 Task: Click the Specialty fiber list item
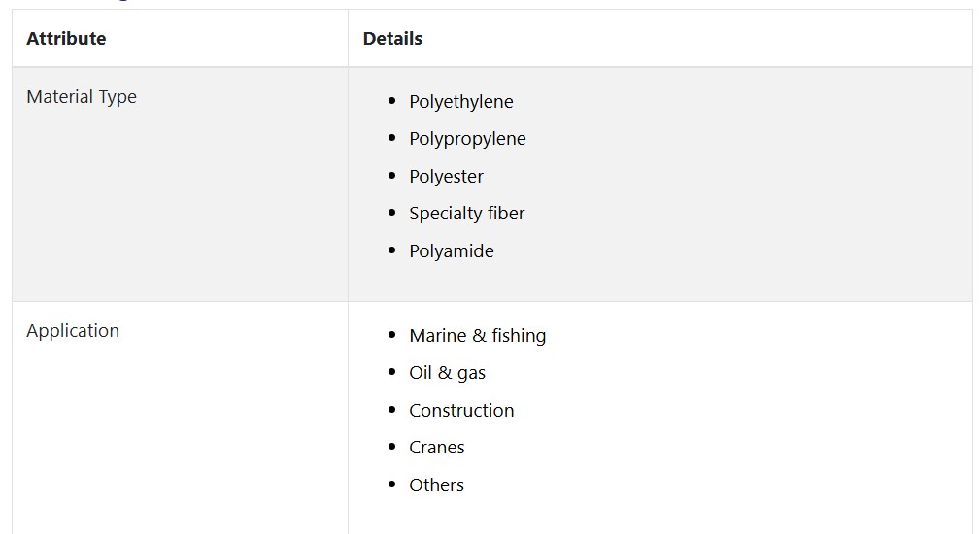(467, 214)
